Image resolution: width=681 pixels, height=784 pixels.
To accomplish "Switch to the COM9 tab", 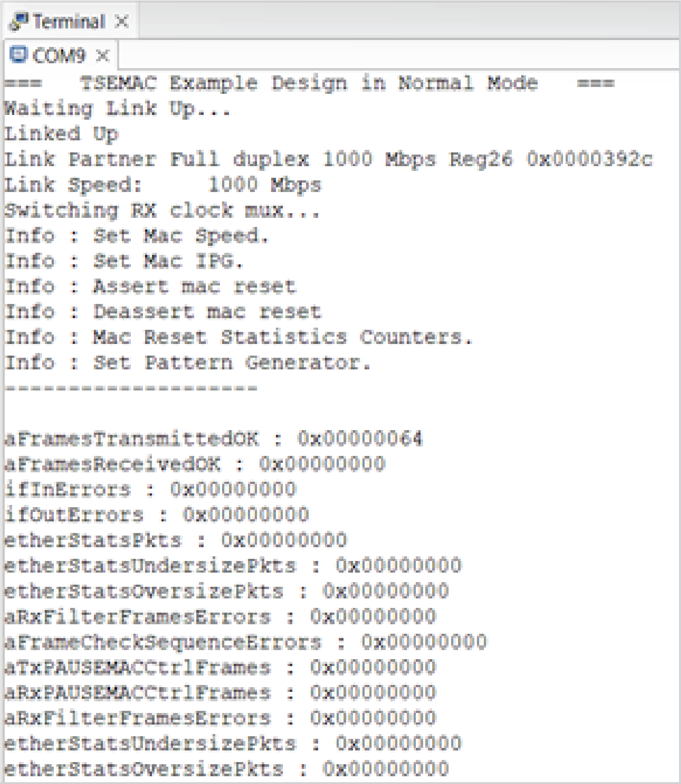I will click(x=59, y=56).
